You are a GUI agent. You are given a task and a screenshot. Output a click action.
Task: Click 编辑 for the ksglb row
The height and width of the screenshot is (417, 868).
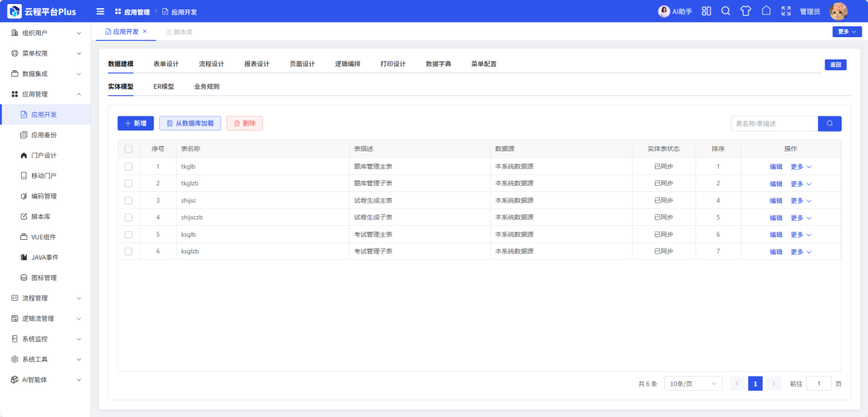point(776,235)
